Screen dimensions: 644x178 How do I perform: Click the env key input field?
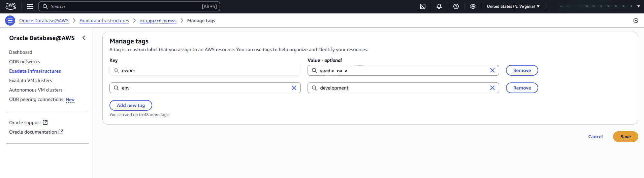205,88
